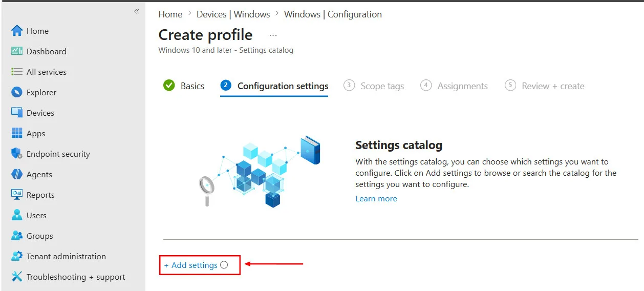
Task: Click the Groups people icon
Action: coord(17,236)
